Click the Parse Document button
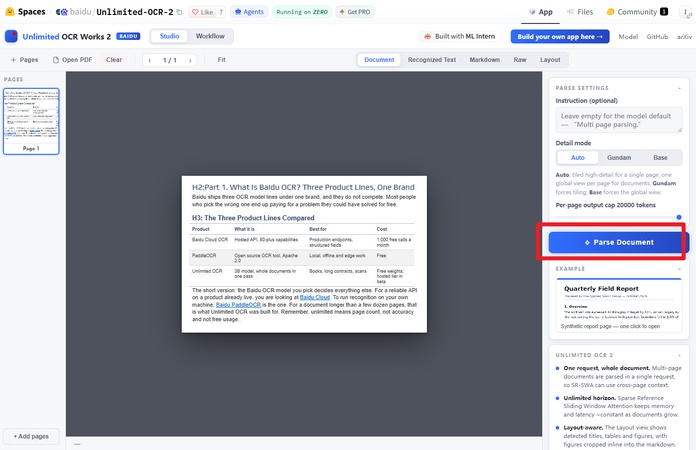The width and height of the screenshot is (696, 450). [619, 242]
